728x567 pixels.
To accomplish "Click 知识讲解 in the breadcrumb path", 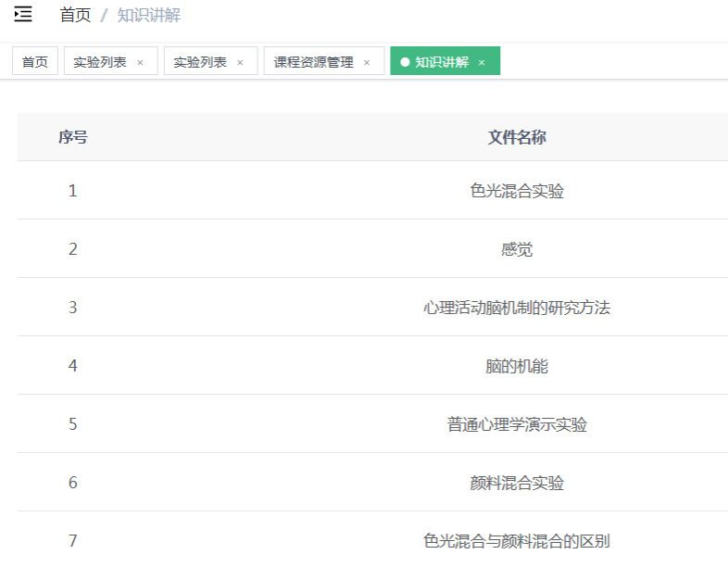I will point(149,15).
